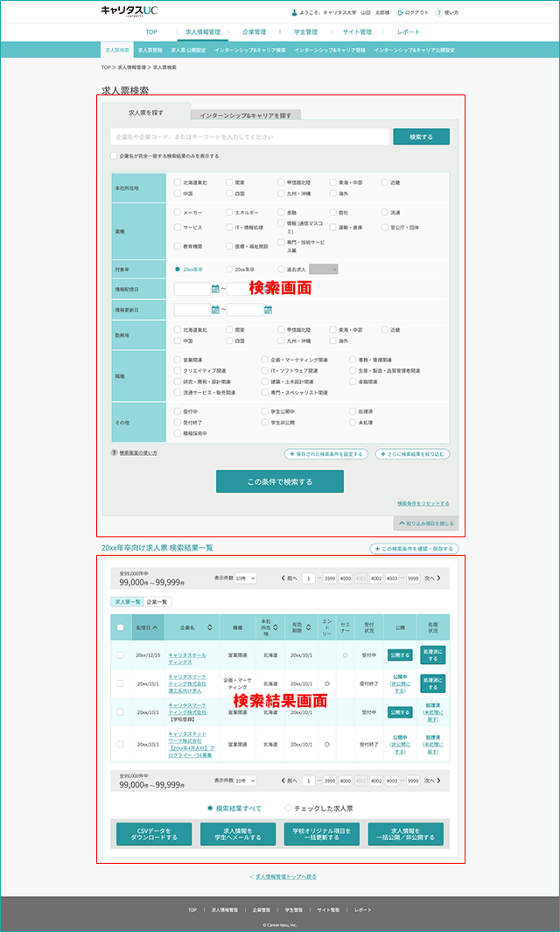
Task: Focus the keyword search input field
Action: [249, 137]
